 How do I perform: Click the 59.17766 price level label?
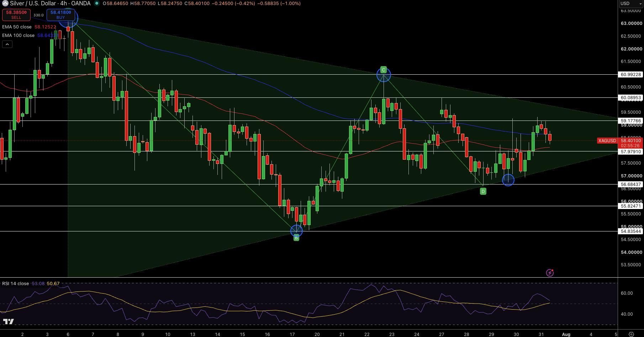[631, 121]
